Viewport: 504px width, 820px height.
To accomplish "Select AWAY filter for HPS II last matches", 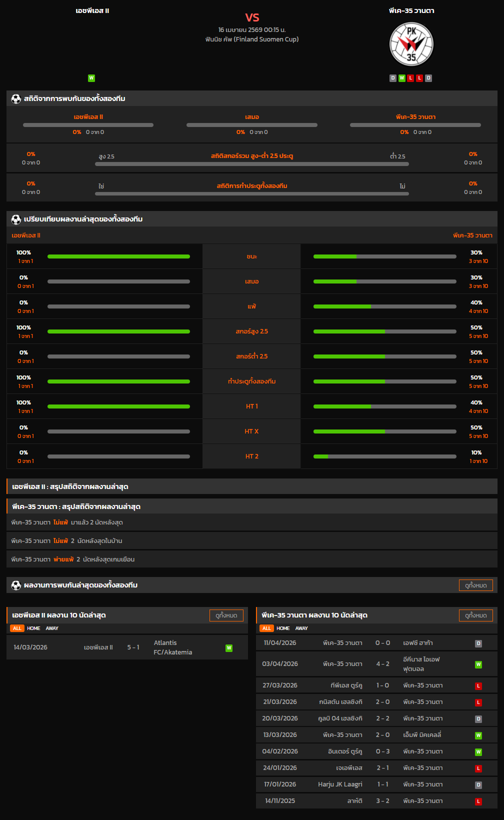I will (x=52, y=628).
